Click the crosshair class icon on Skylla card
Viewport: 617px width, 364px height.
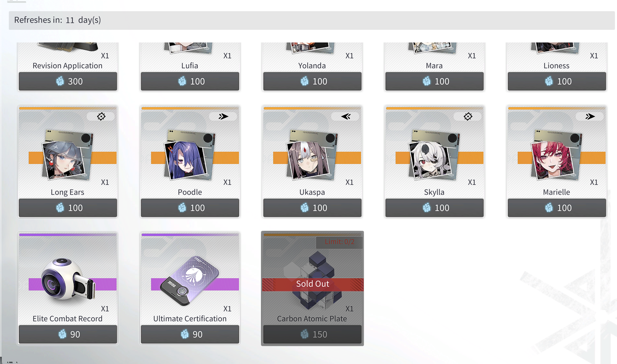point(468,117)
